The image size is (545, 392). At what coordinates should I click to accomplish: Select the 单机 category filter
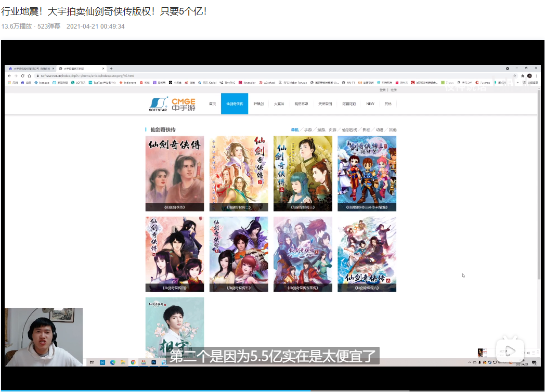[x=295, y=129]
